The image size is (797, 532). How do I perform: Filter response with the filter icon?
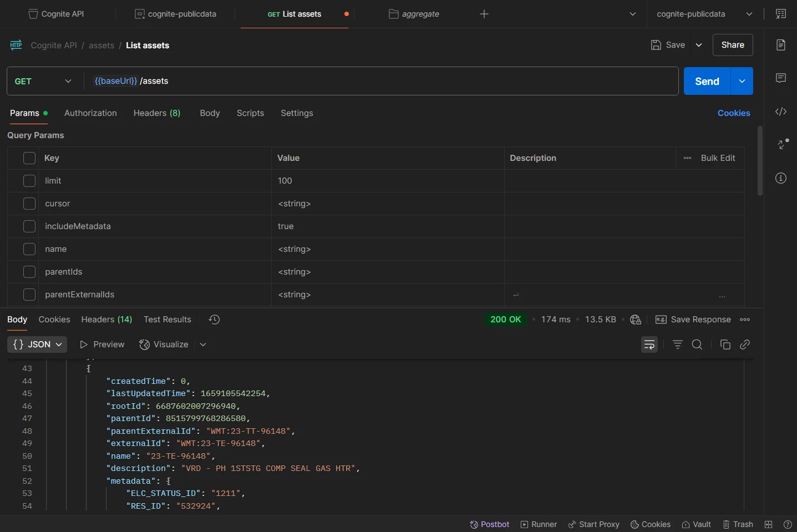[677, 344]
